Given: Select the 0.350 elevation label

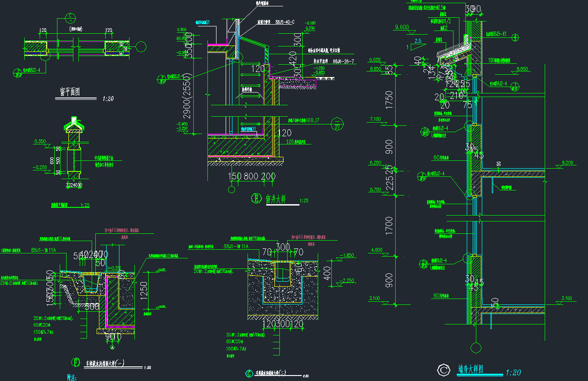Looking at the screenshot, I should pos(41,142).
